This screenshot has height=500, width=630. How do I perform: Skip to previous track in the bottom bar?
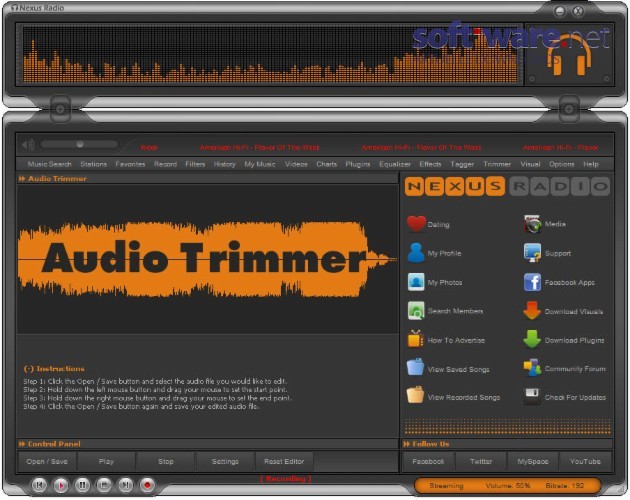click(39, 485)
